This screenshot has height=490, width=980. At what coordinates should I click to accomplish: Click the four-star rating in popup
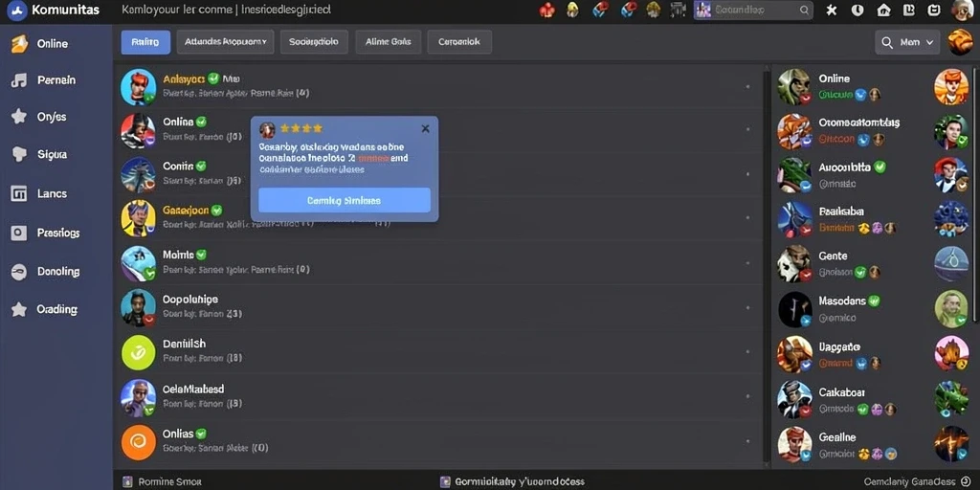[x=301, y=128]
